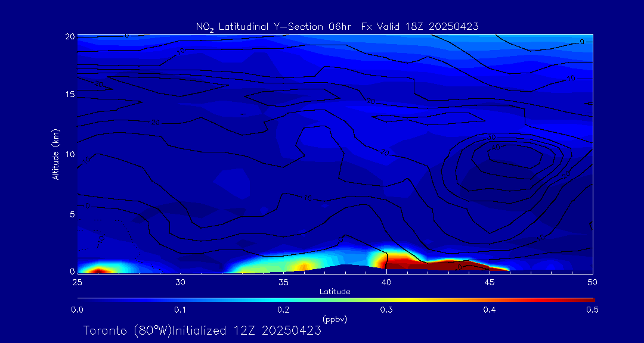The height and width of the screenshot is (343, 644).
Task: Click altitude tick label 10 on axis
Action: click(70, 154)
